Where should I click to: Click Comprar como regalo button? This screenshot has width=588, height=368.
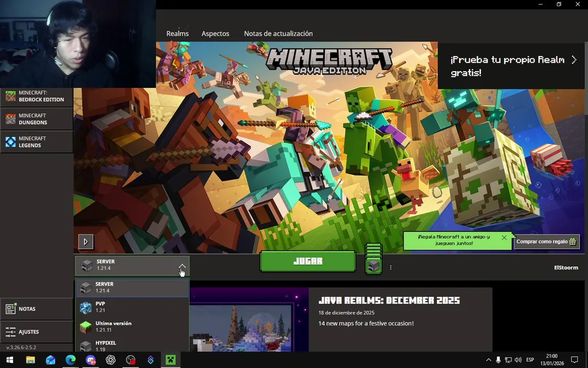pos(546,241)
